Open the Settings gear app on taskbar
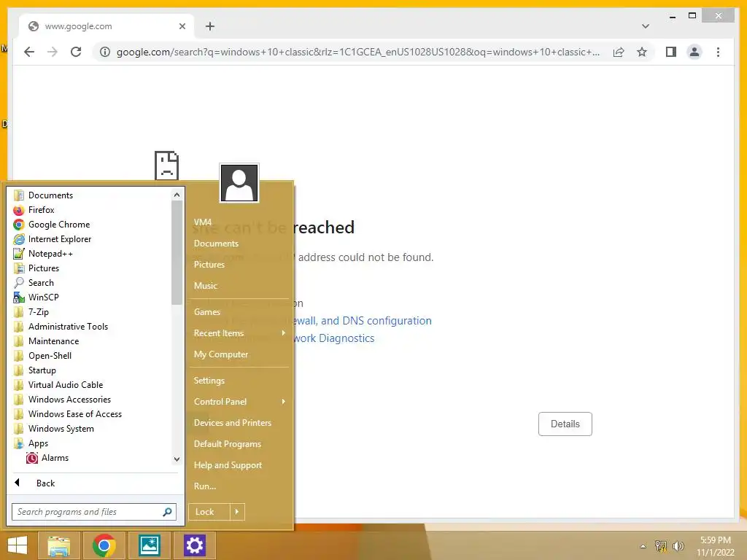The image size is (747, 560). pos(194,545)
